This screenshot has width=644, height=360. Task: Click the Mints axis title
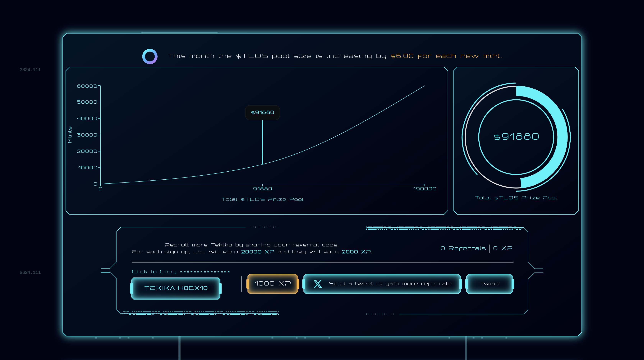tap(70, 135)
